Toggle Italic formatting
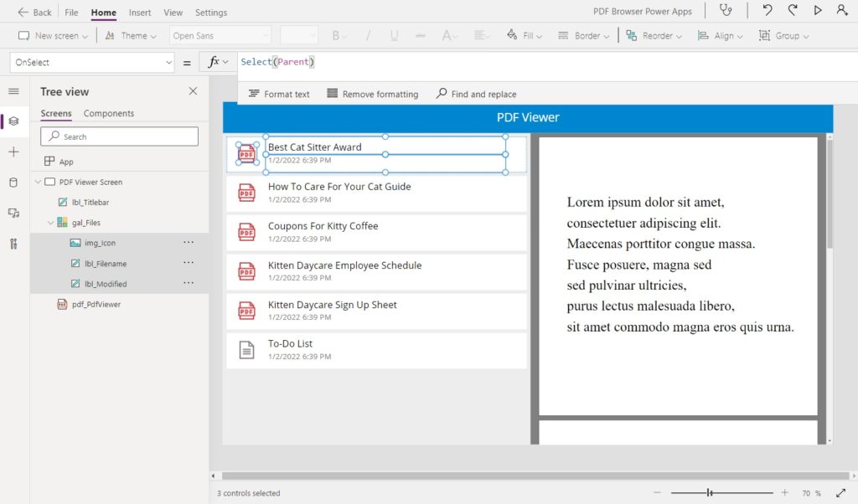Image resolution: width=858 pixels, height=504 pixels. 368,35
